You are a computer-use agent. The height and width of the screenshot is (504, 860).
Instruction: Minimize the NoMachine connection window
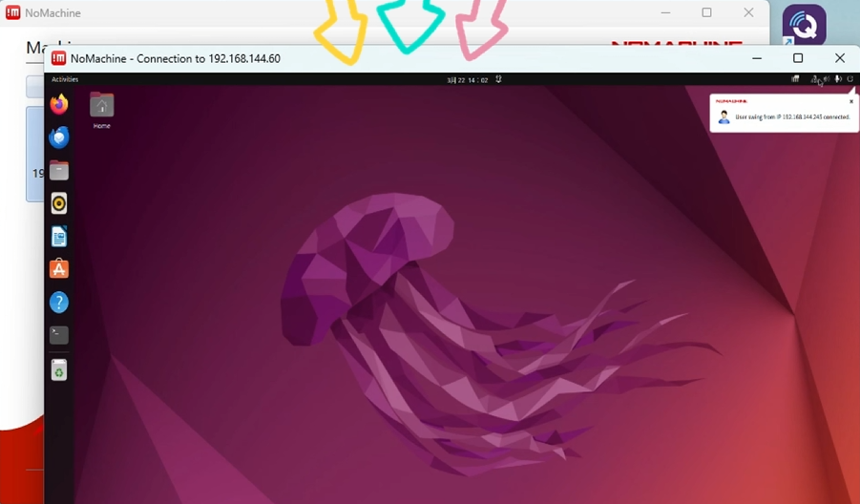click(757, 58)
